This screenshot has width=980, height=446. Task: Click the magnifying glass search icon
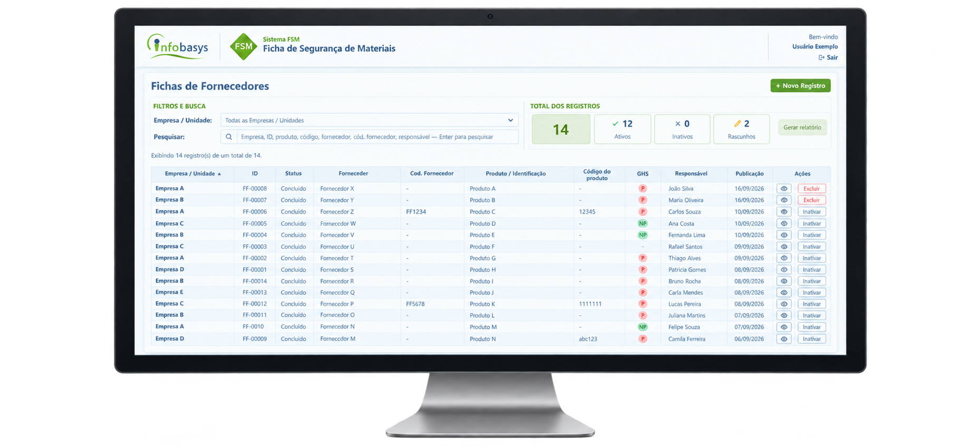tap(229, 137)
